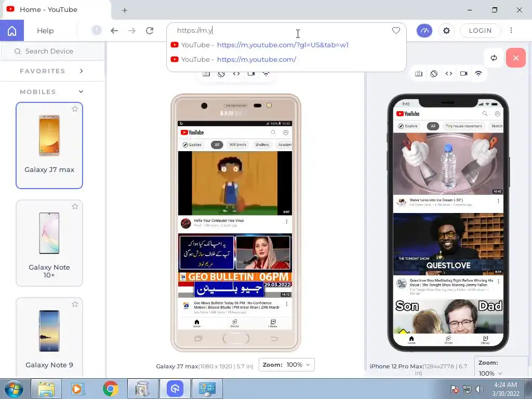Reload the page with refresh icon
Image resolution: width=532 pixels, height=399 pixels.
[x=150, y=31]
